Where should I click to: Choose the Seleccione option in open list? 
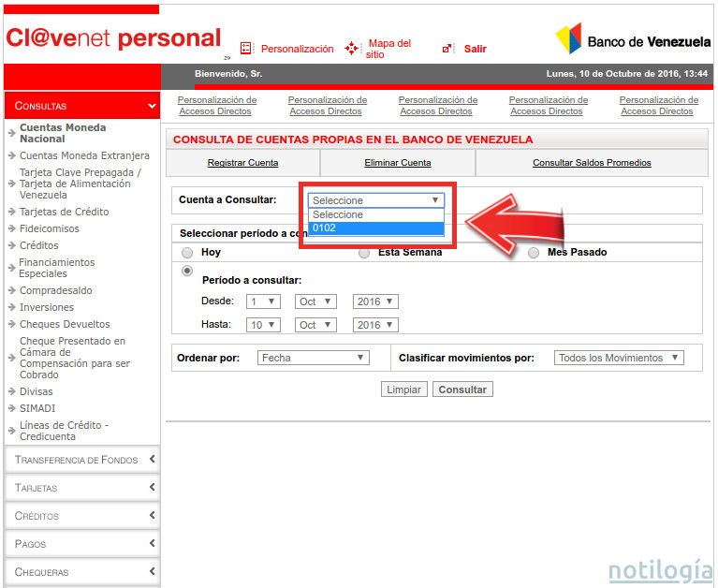(376, 214)
